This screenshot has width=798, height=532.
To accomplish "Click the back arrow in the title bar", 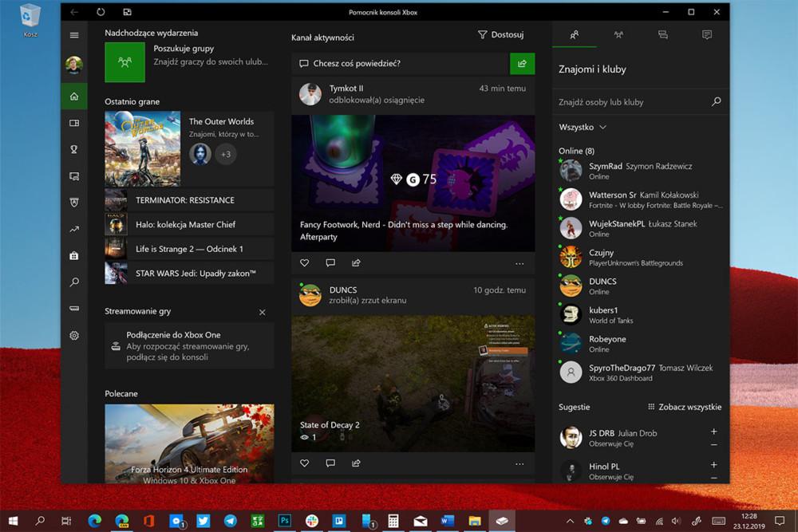I will tap(74, 12).
